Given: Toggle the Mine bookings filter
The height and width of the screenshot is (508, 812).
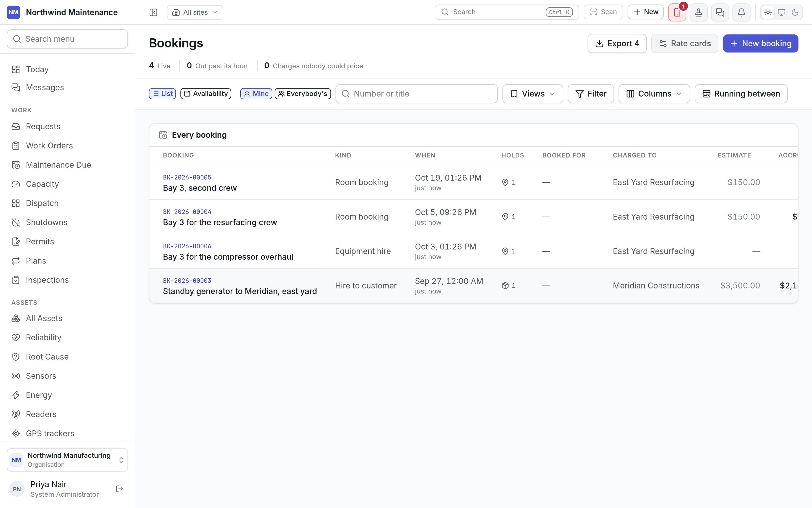Looking at the screenshot, I should 256,94.
